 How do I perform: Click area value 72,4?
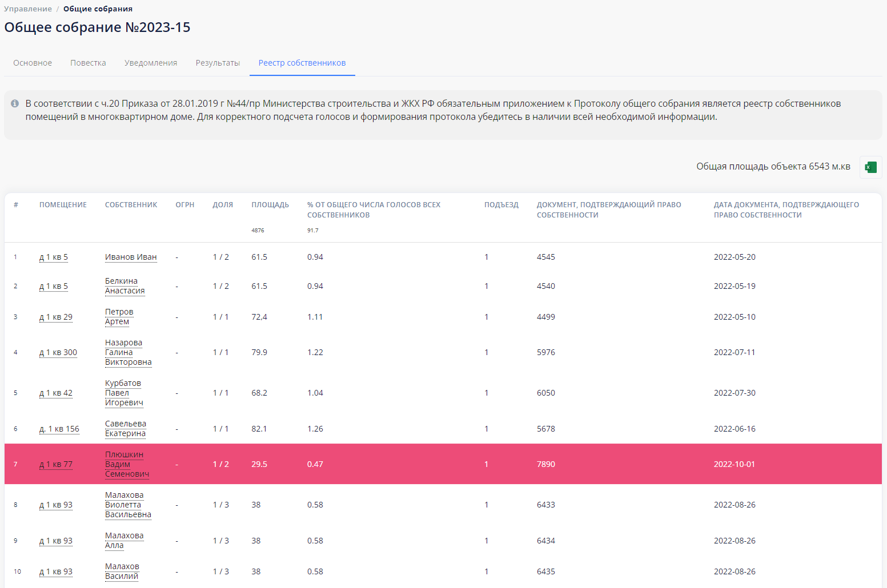(259, 317)
